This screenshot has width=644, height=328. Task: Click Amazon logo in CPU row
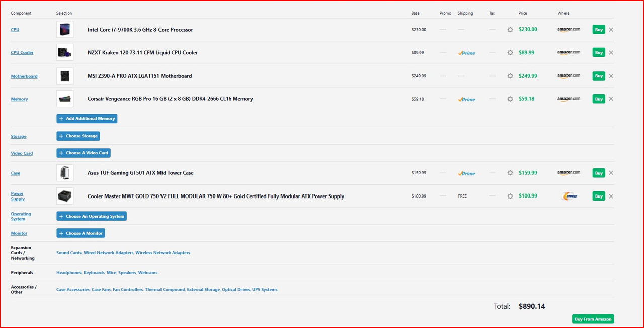pos(569,30)
